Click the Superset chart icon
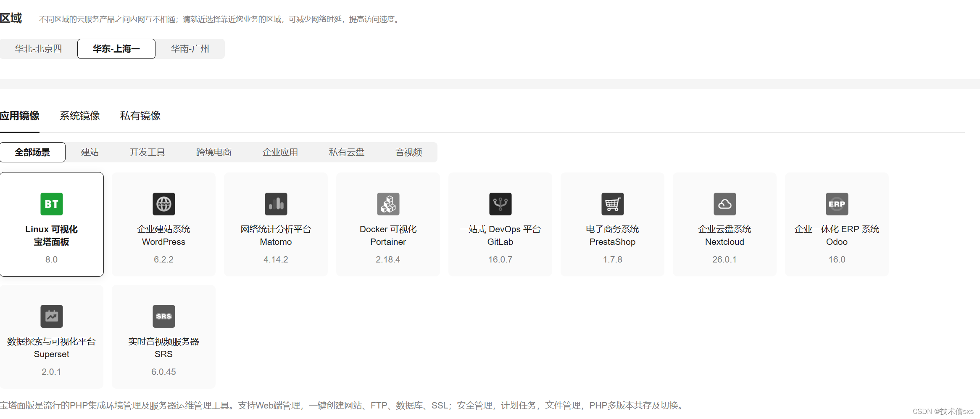The width and height of the screenshot is (980, 419). (52, 316)
